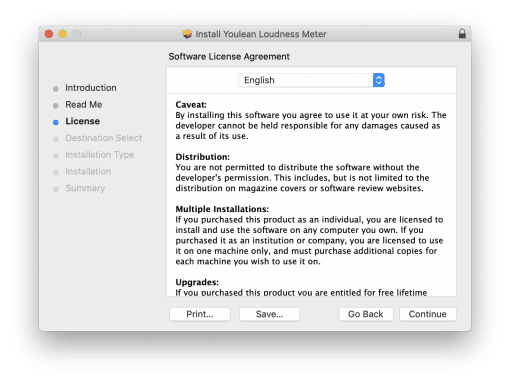Select the License step in sidebar

pyautogui.click(x=82, y=121)
